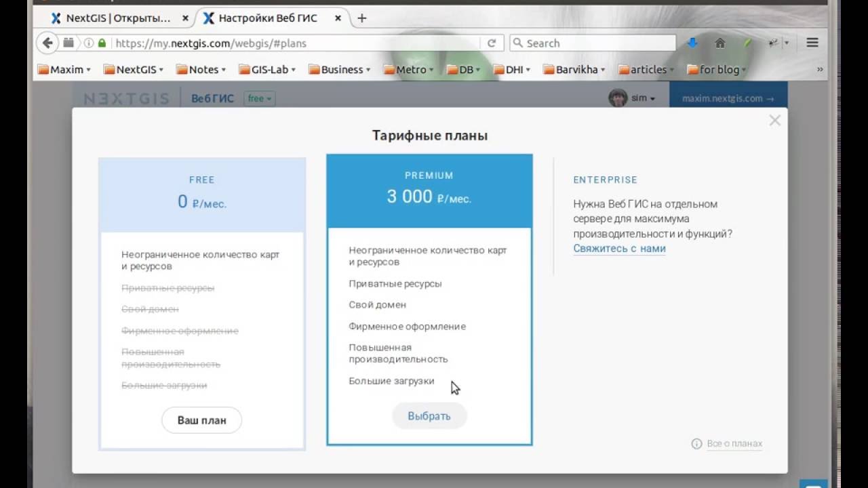Click the Веб ГИС header item
868x488 pixels.
212,98
